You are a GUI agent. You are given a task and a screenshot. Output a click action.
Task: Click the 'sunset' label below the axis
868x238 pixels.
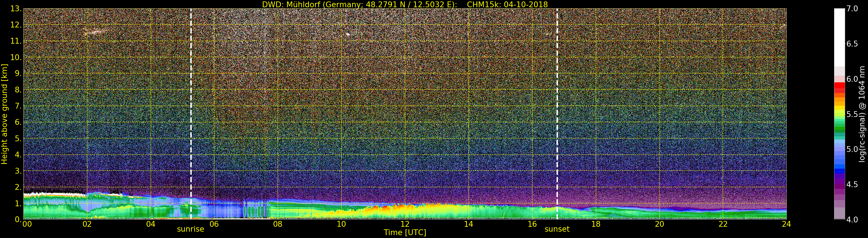pos(557,229)
